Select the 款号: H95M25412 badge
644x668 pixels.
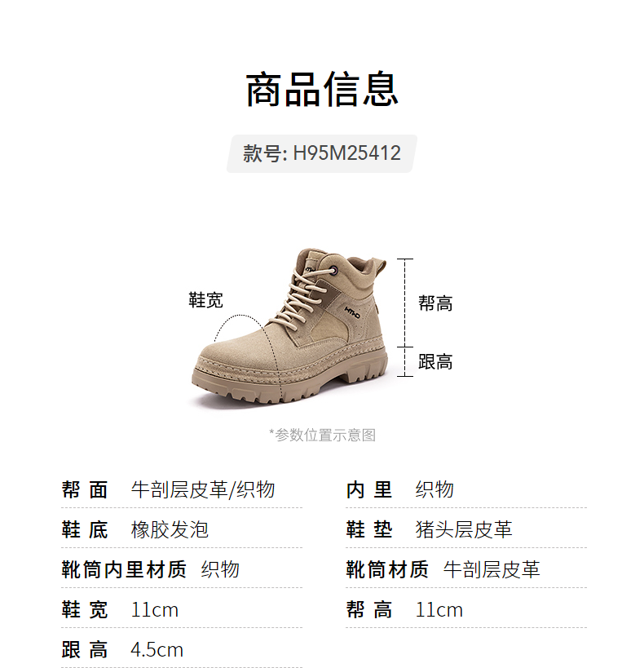322,154
